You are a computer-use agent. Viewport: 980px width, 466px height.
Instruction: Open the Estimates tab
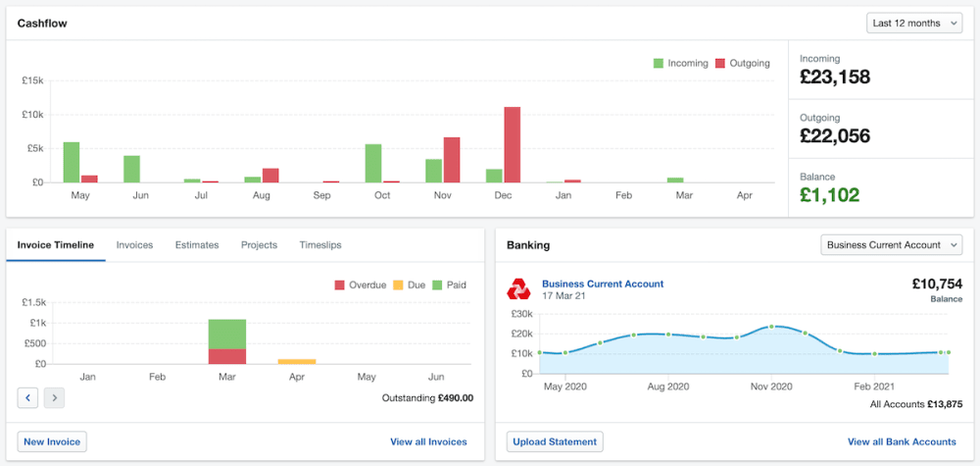[x=196, y=245]
